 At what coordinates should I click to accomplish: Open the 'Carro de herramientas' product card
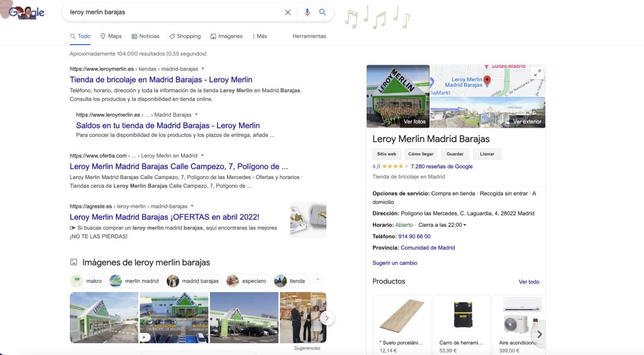(462, 325)
